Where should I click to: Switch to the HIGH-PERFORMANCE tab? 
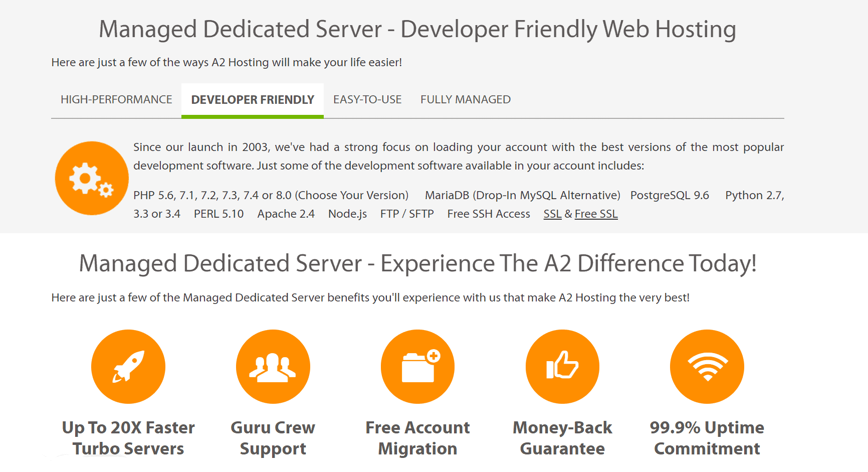(x=116, y=100)
